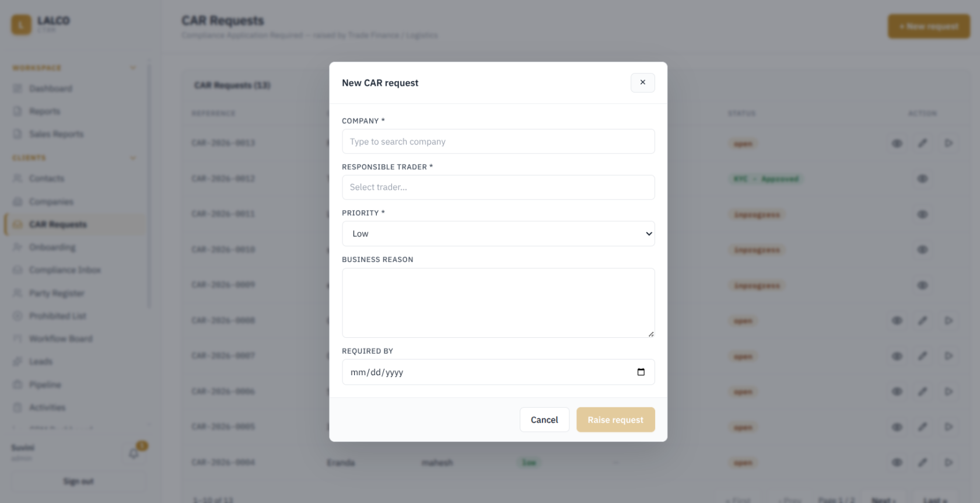
Task: Click the New request button at top
Action: pyautogui.click(x=929, y=26)
